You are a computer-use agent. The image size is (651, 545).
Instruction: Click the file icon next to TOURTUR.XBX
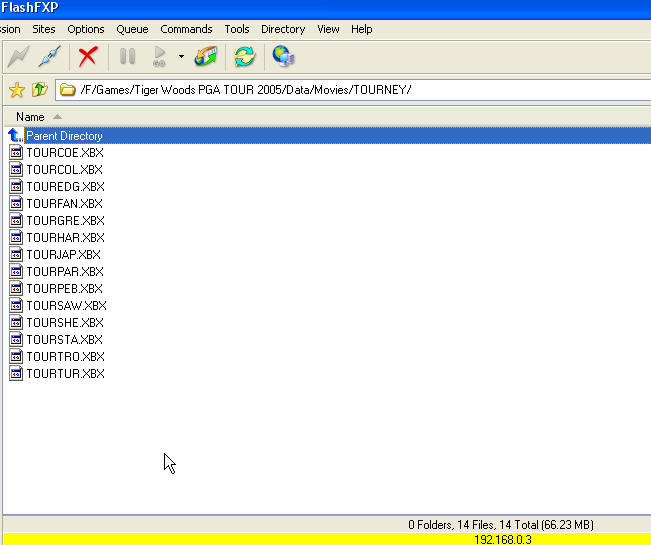click(x=16, y=374)
